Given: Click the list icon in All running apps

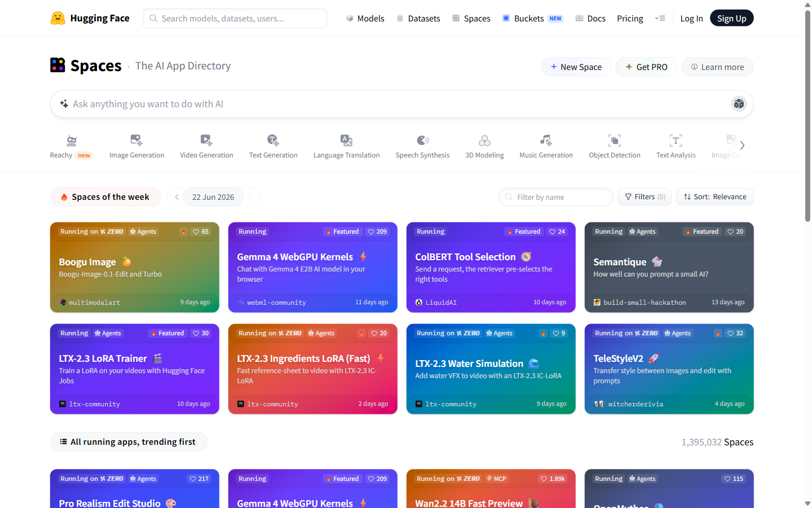Looking at the screenshot, I should 64,442.
